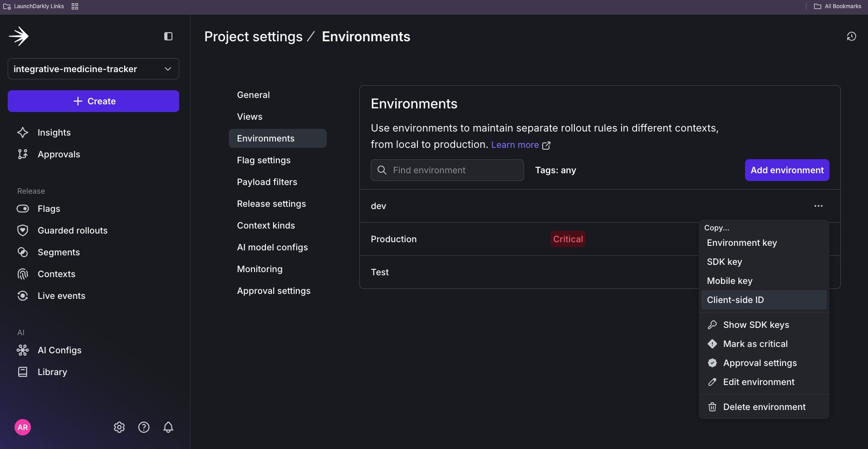
Task: Select the Contexts sidebar icon
Action: pos(23,274)
